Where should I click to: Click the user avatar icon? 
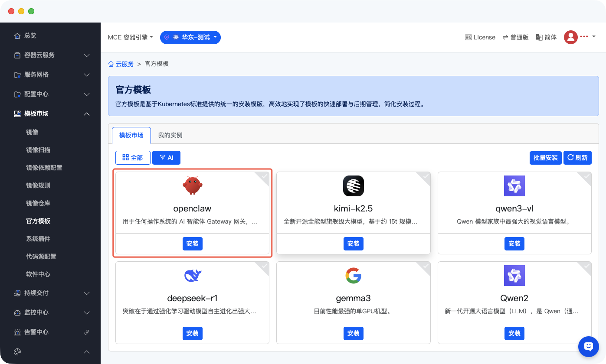click(570, 37)
